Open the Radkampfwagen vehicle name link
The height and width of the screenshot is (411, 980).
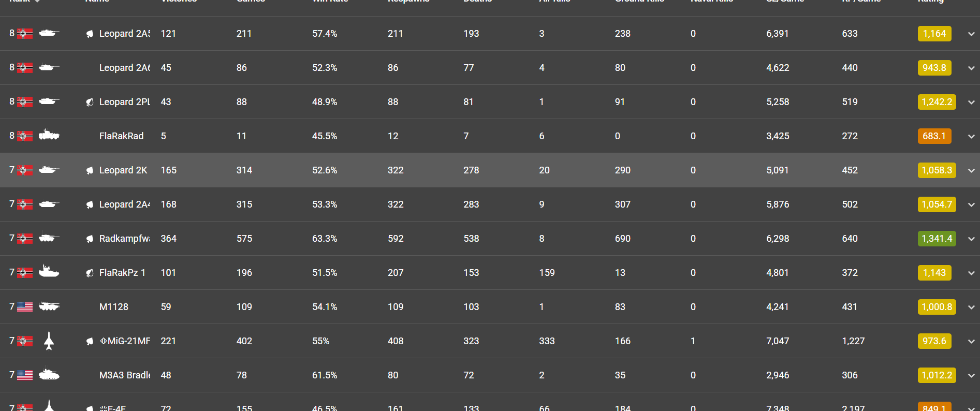pos(124,239)
